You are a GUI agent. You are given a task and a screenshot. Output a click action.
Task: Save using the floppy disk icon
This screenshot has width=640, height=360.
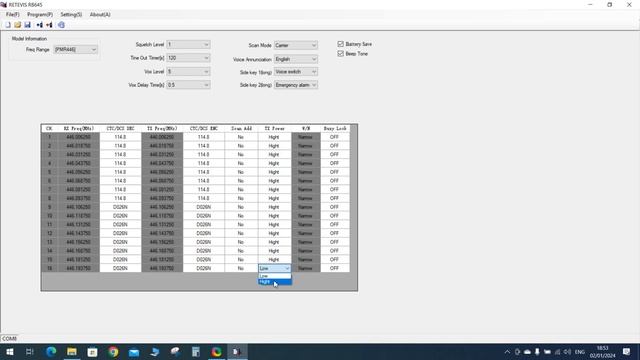coord(27,25)
